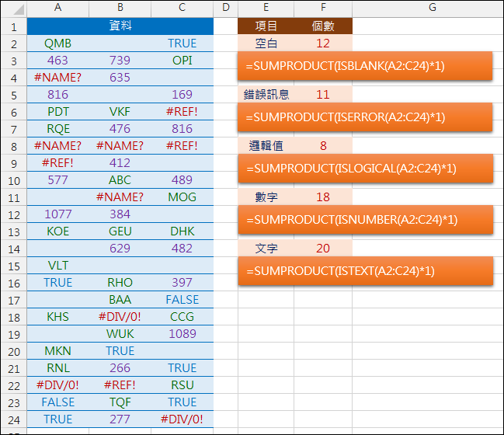The image size is (504, 435).
Task: Select cell with 1077
Action: pyautogui.click(x=58, y=214)
